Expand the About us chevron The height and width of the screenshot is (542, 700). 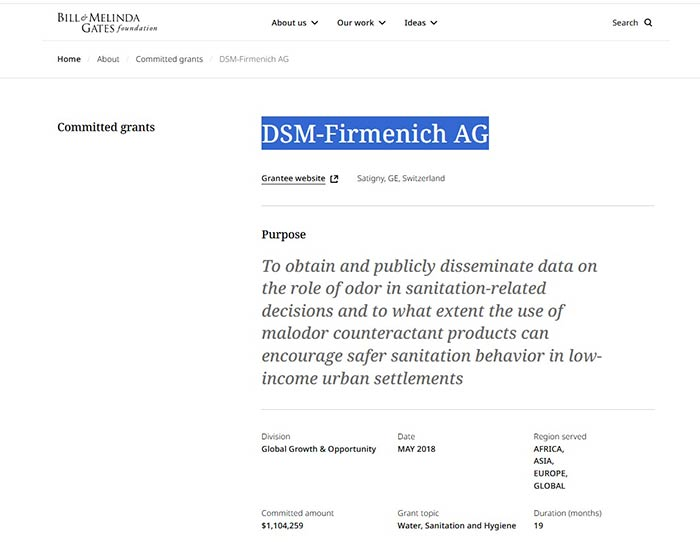[315, 23]
